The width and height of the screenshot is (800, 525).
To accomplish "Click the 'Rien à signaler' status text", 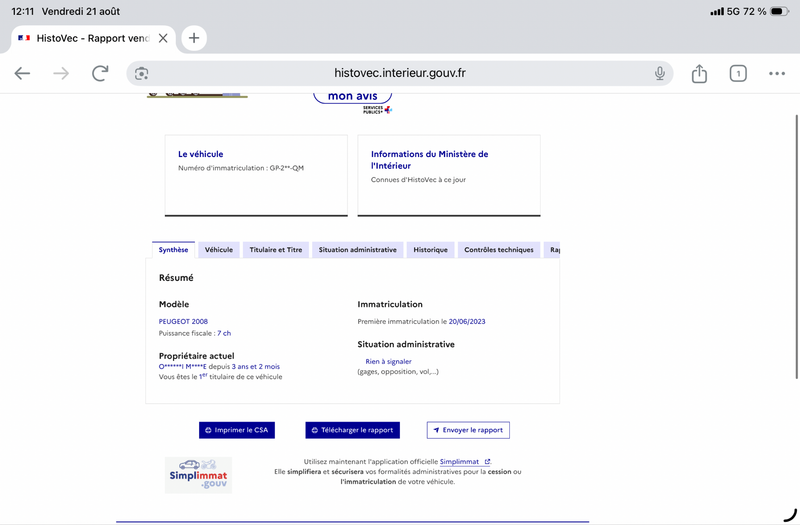I will (x=388, y=361).
